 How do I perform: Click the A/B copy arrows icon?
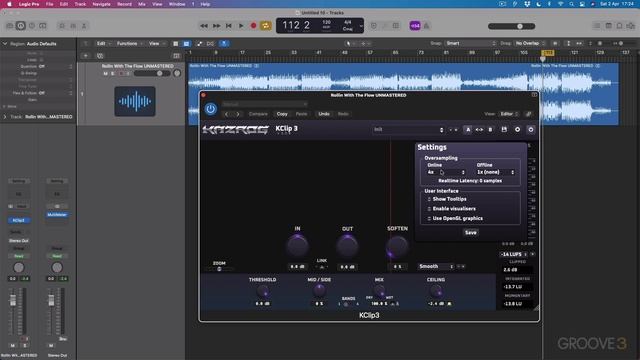click(479, 129)
